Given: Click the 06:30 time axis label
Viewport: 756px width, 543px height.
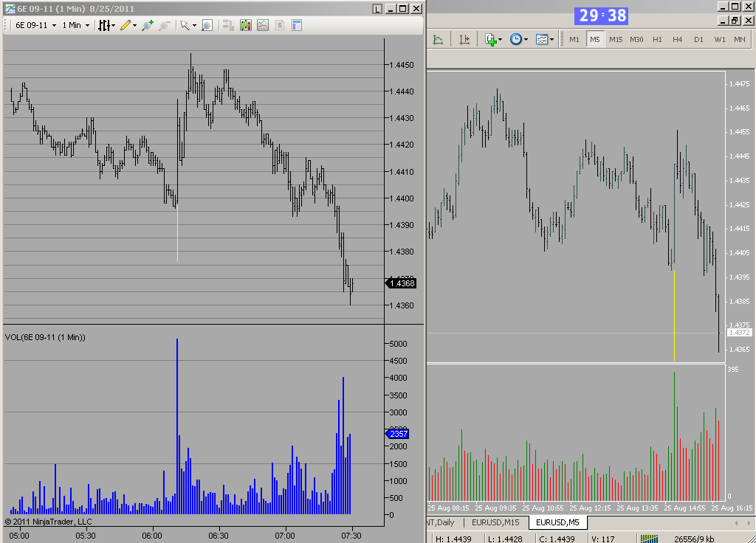Looking at the screenshot, I should tap(219, 536).
